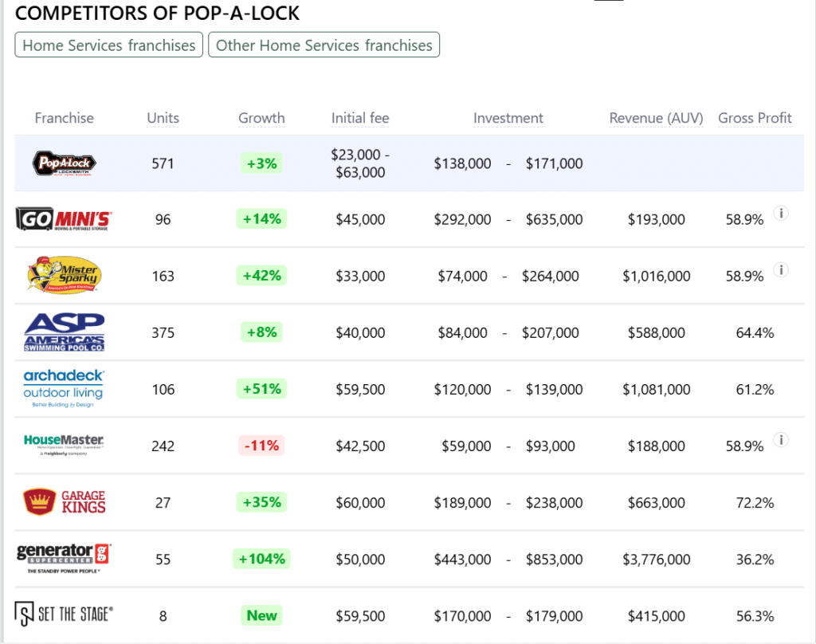Sort table by Units column
This screenshot has height=644, width=816.
coord(163,118)
